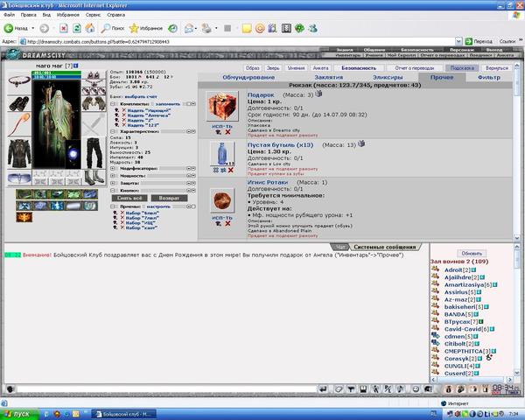Click the eraser clear chat icon

[339, 388]
